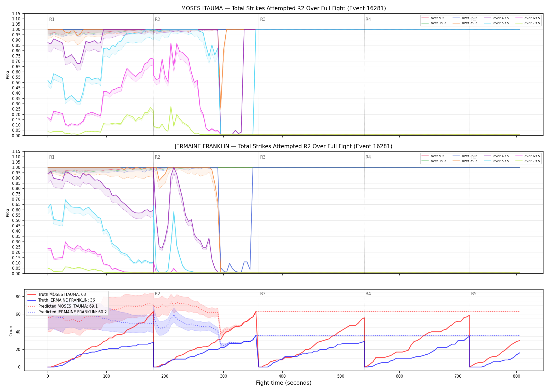Click the R3 label in the Moses Itauma chart

263,19
